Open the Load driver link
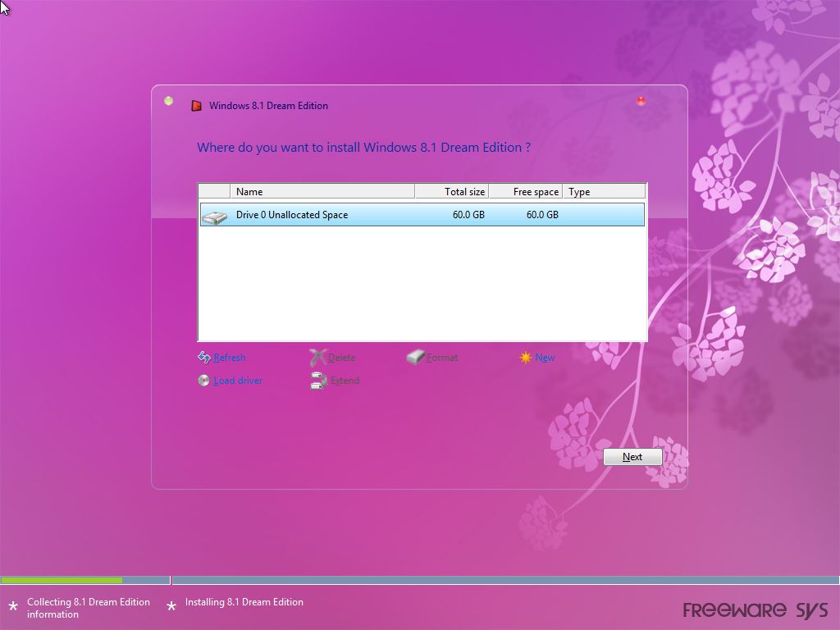 [x=238, y=381]
